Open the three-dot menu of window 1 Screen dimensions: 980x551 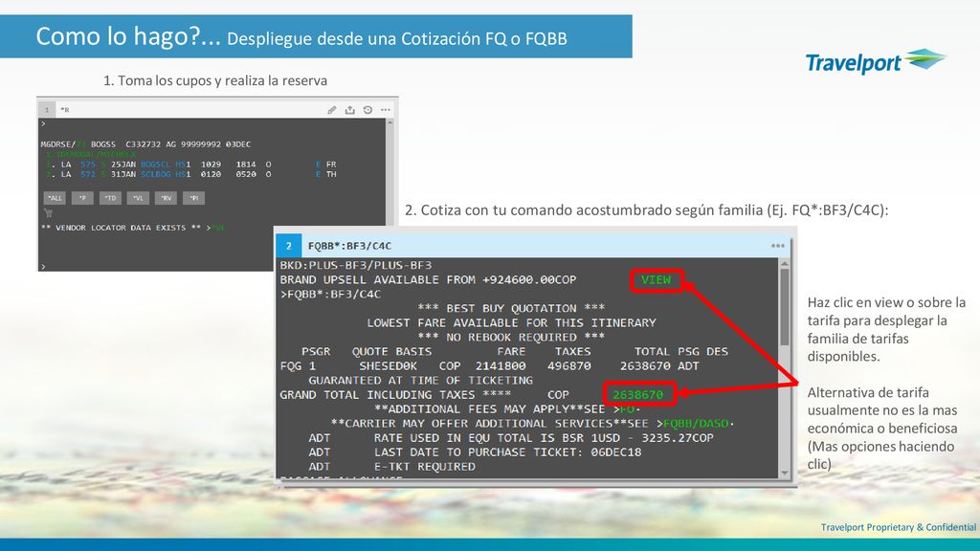(x=385, y=110)
